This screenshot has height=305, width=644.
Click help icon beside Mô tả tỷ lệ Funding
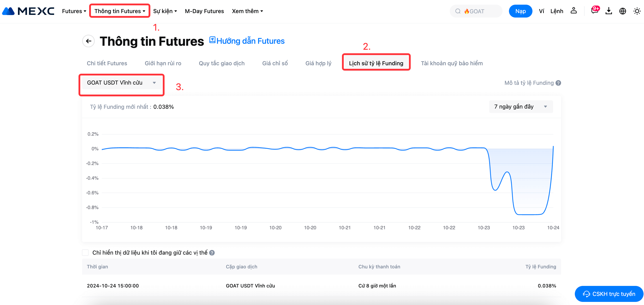click(x=558, y=83)
